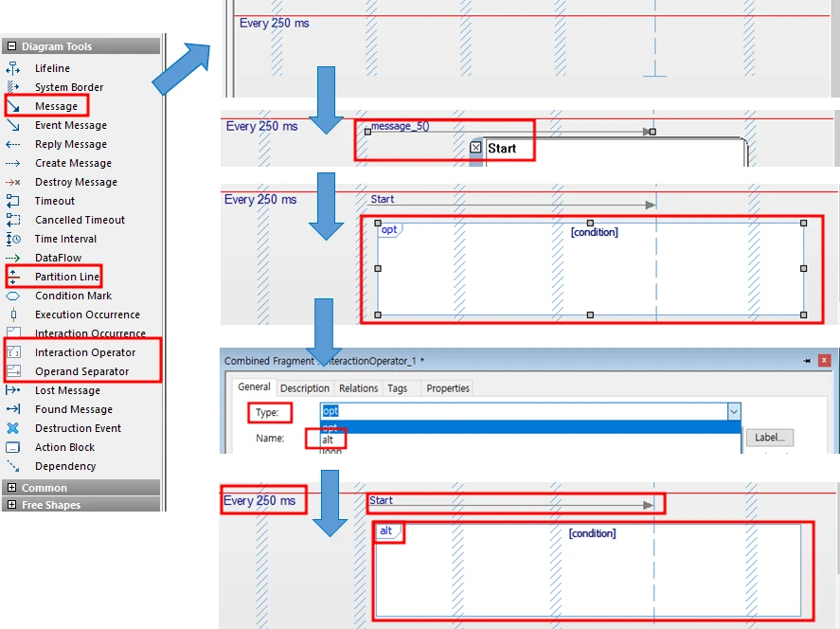Screen dimensions: 840x629
Task: Select the Operand Separator icon
Action: coord(13,371)
